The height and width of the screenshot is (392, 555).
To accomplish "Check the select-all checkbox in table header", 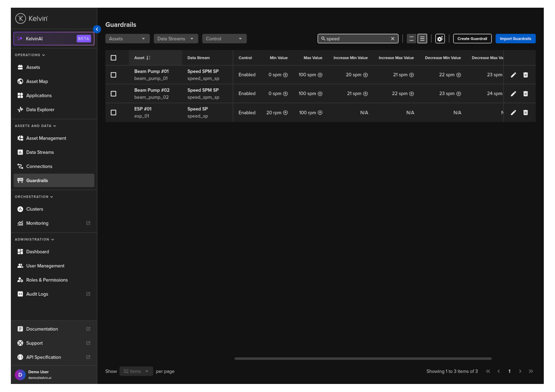I will [114, 58].
